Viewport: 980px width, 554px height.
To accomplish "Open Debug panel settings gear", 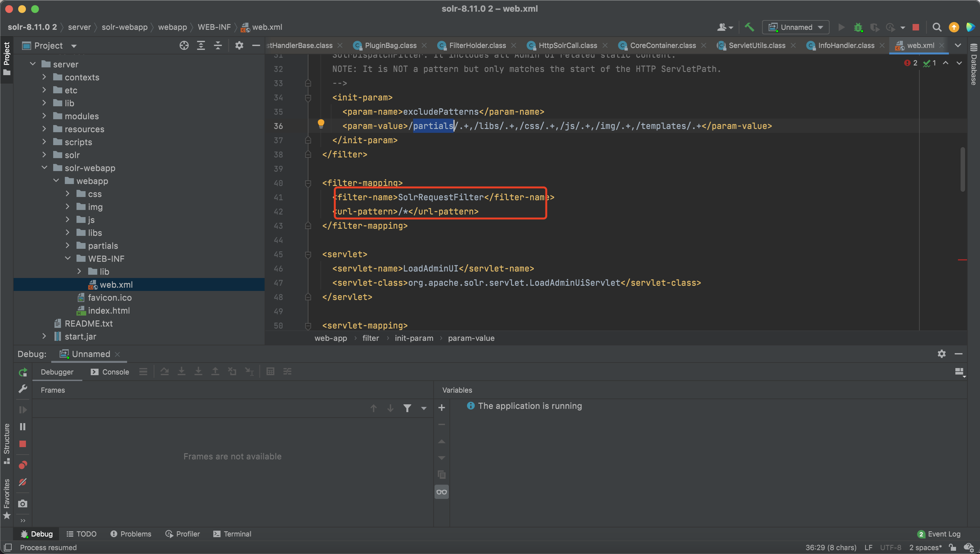I will tap(941, 354).
